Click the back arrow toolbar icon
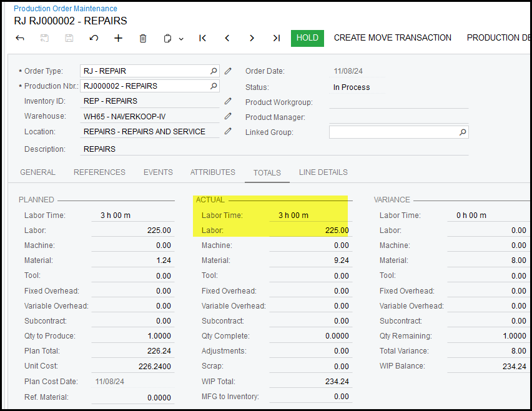The width and height of the screenshot is (532, 411). tap(20, 38)
